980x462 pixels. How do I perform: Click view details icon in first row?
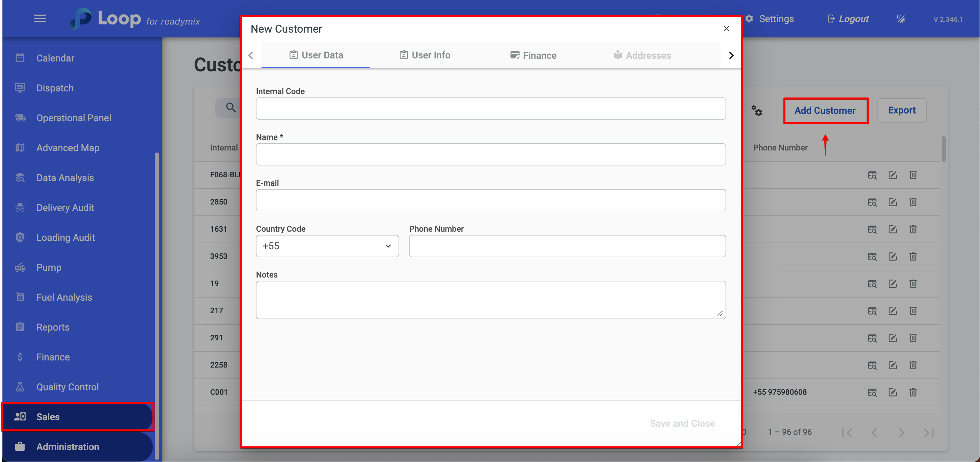click(x=872, y=175)
